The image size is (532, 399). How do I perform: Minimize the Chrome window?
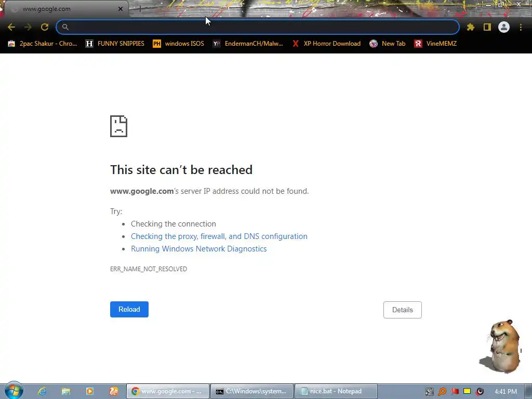pyautogui.click(x=488, y=4)
